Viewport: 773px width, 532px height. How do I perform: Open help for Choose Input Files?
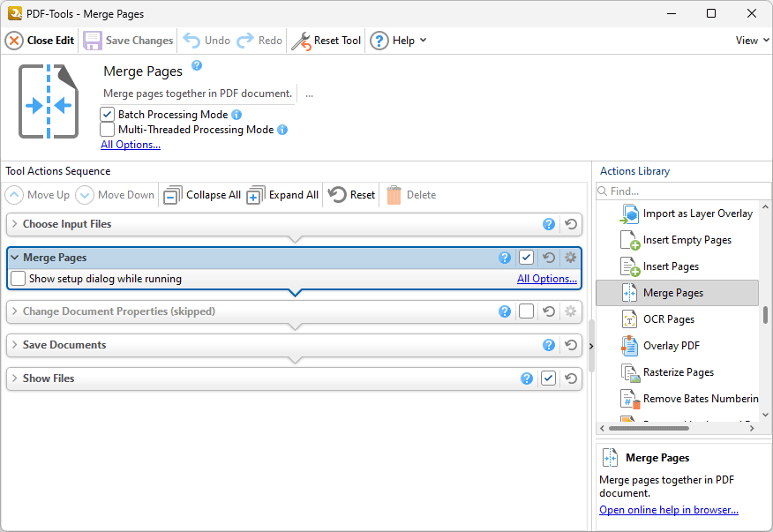(x=549, y=224)
